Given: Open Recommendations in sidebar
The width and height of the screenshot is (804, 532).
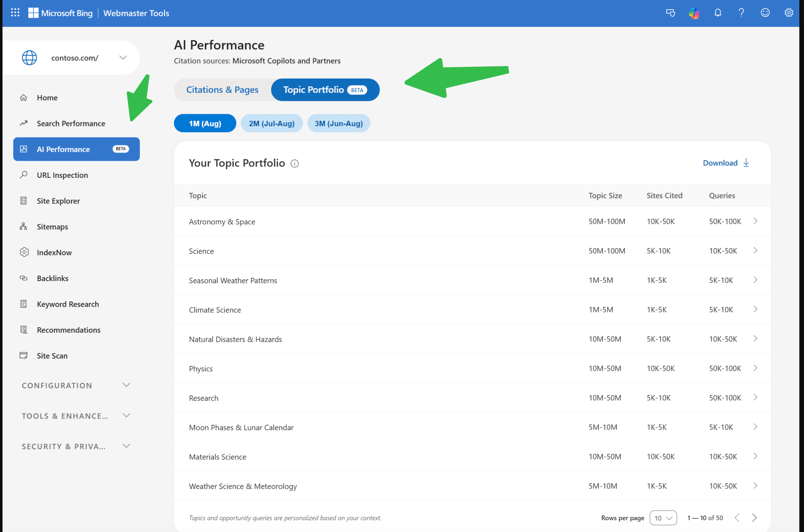Looking at the screenshot, I should (76, 330).
